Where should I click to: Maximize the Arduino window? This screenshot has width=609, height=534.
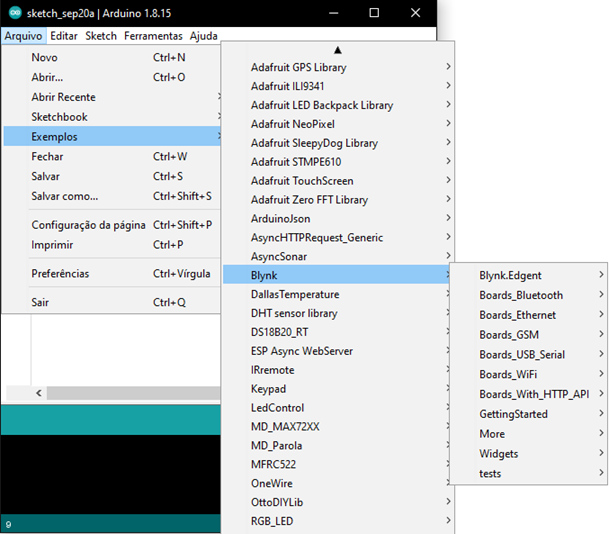tap(374, 13)
